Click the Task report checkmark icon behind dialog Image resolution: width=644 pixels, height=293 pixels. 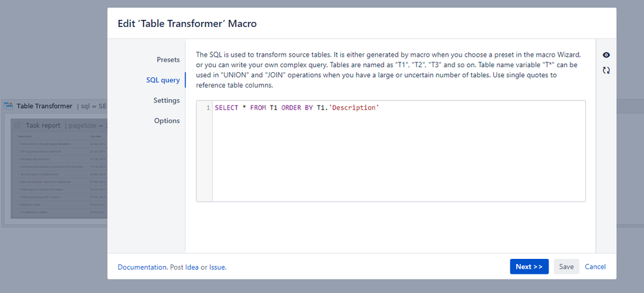[17, 125]
